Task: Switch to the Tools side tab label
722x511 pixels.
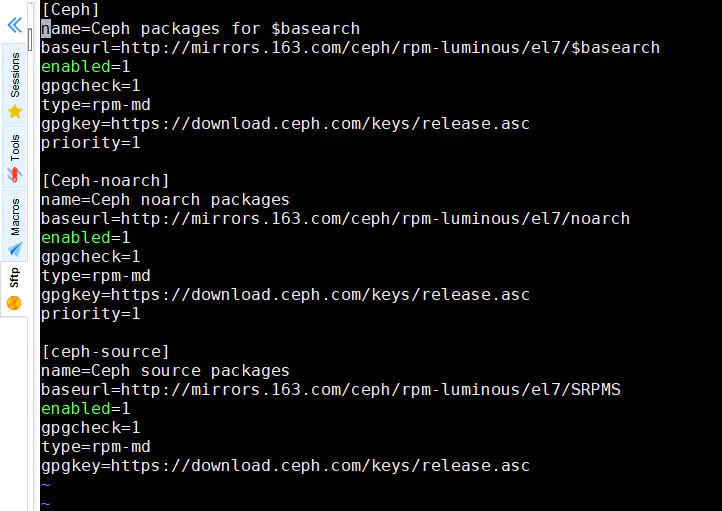Action: 15,147
